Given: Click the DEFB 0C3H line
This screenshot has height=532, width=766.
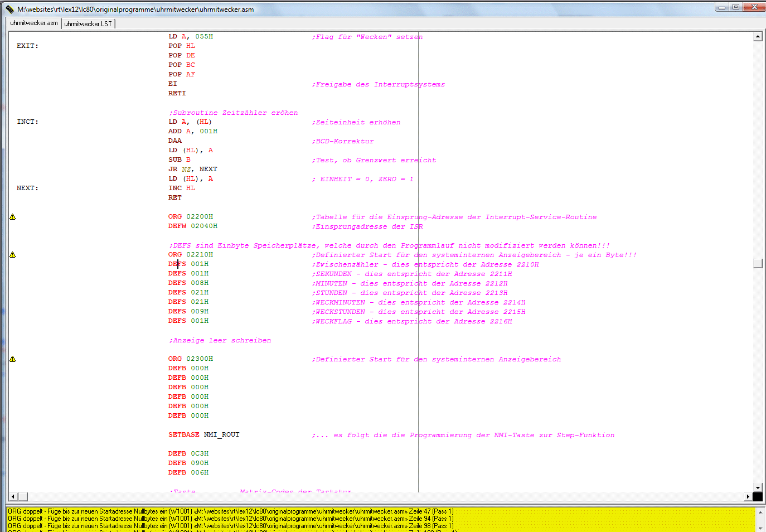Looking at the screenshot, I should [x=188, y=453].
